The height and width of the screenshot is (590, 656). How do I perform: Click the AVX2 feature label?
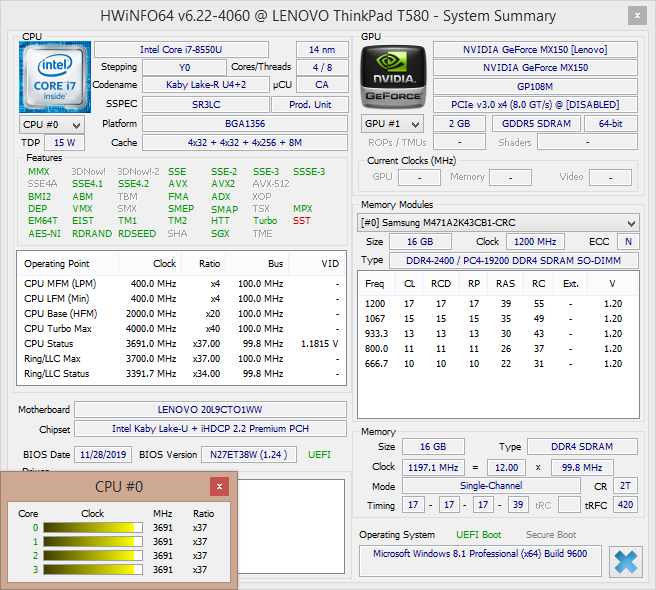223,184
